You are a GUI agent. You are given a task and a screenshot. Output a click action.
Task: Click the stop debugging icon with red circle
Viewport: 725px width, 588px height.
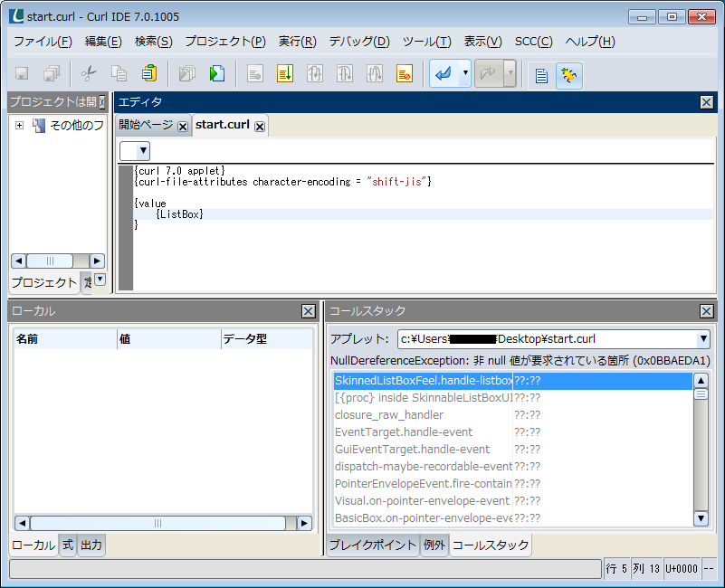tap(405, 73)
